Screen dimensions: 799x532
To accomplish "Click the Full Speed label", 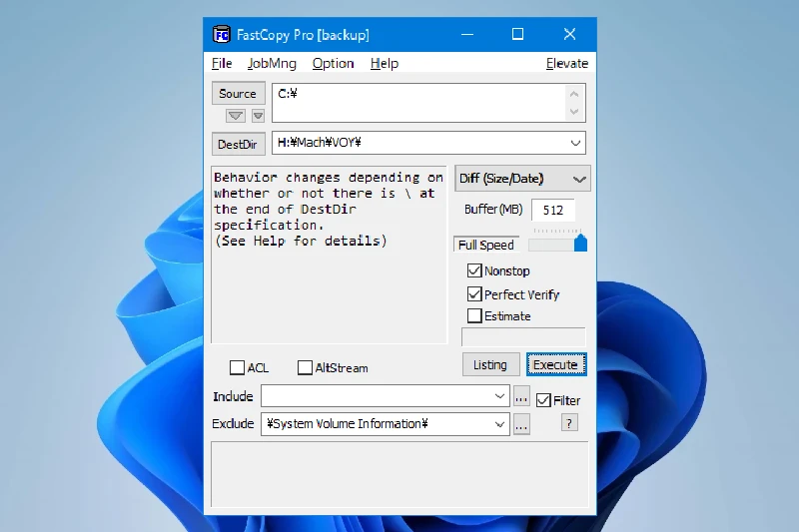I will [x=486, y=245].
